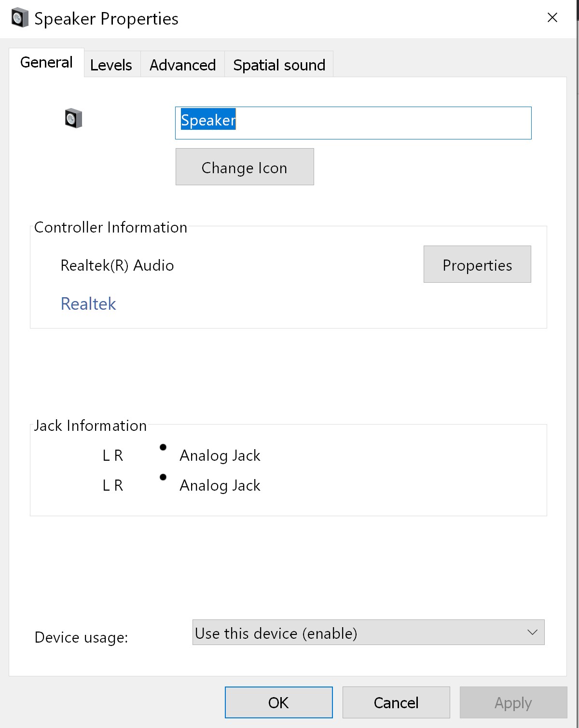The height and width of the screenshot is (728, 579).
Task: Open controller Properties
Action: (477, 264)
